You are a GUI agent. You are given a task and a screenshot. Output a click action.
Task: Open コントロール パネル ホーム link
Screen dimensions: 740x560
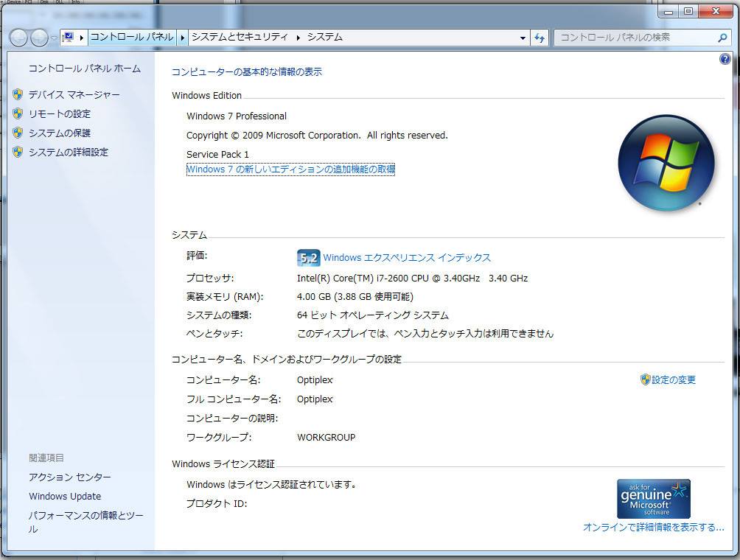click(x=85, y=69)
